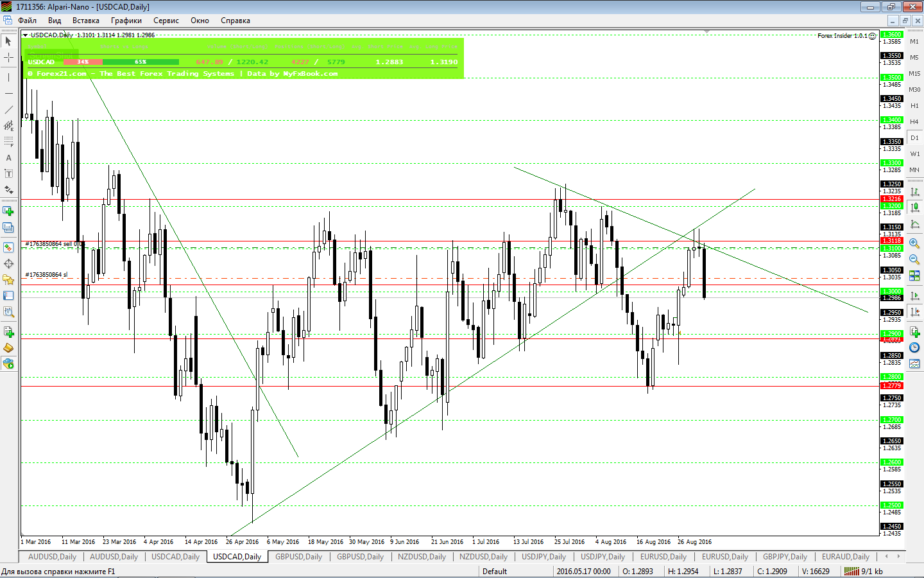The image size is (924, 578).
Task: Zoom in the chart
Action: tap(914, 243)
